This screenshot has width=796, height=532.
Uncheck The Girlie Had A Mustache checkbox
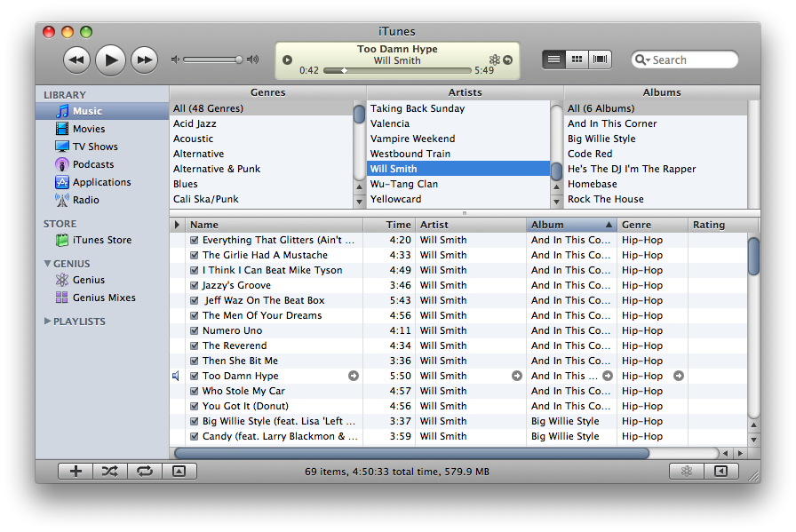[194, 255]
